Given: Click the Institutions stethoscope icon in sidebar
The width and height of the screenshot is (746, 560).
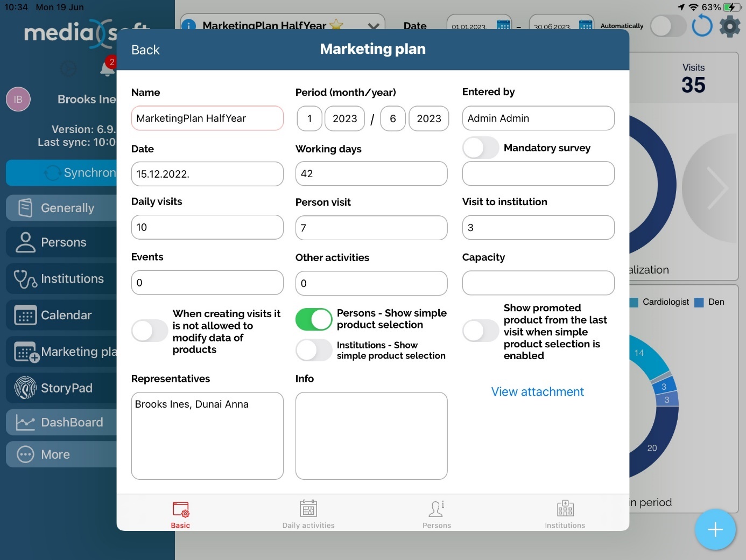Looking at the screenshot, I should point(25,279).
